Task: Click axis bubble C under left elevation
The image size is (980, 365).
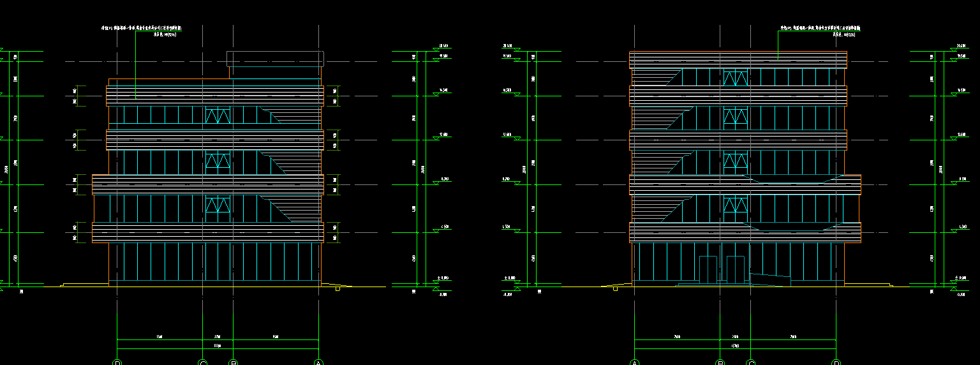Action: coord(203,362)
